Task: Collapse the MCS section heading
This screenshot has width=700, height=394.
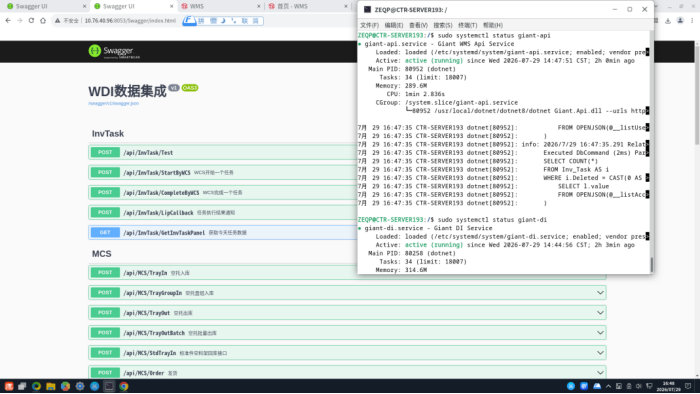Action: (x=101, y=253)
